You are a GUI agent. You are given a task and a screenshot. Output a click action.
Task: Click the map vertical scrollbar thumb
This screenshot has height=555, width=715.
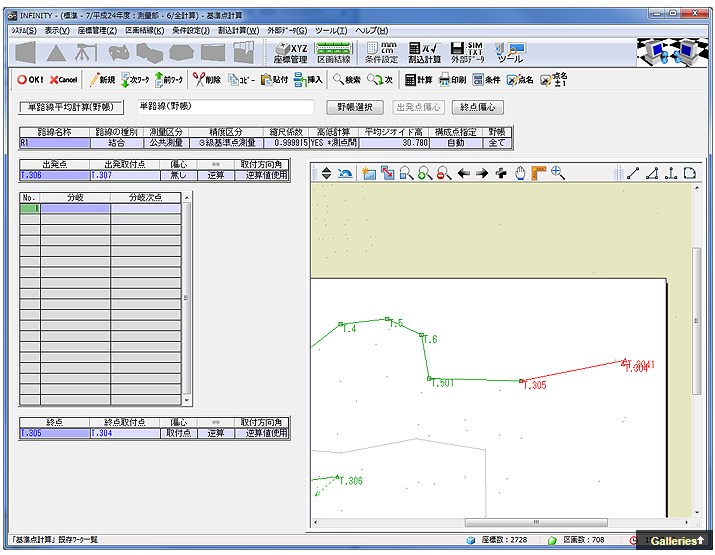point(696,321)
